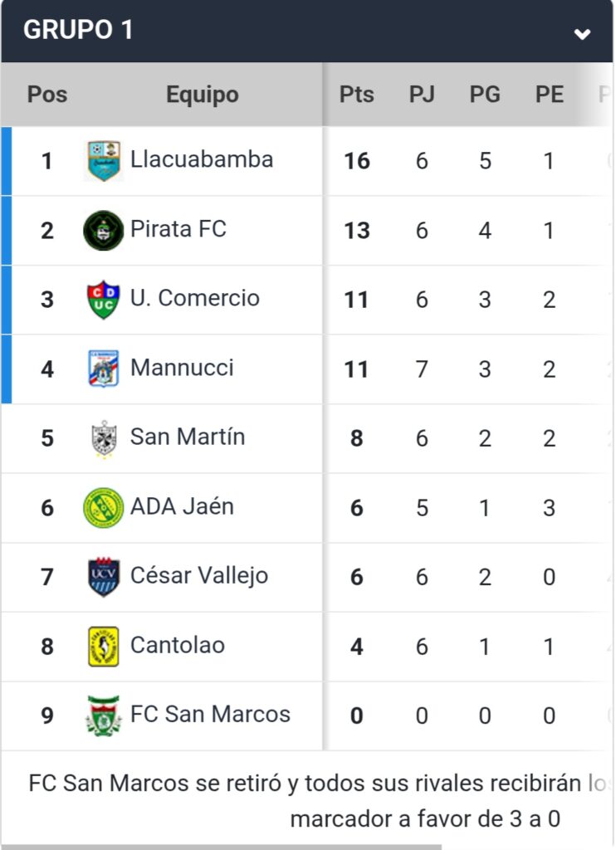The height and width of the screenshot is (850, 616).
Task: Click the horizontal scrollbar at the bottom
Action: [x=221, y=847]
